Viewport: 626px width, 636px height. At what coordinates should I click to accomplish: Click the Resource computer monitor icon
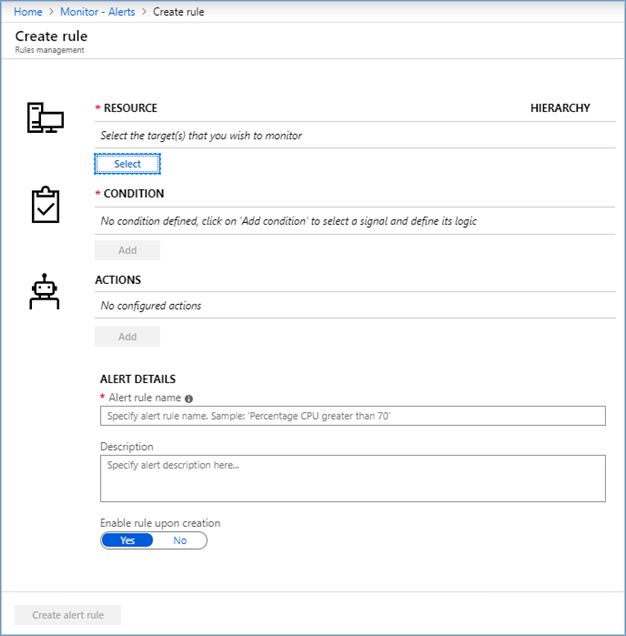coord(45,119)
